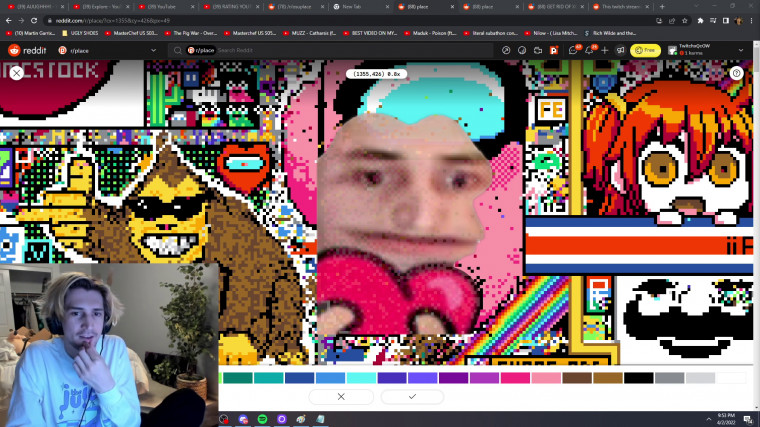Open the canvas help question-mark icon
Screen dimensions: 760x427
(x=736, y=73)
